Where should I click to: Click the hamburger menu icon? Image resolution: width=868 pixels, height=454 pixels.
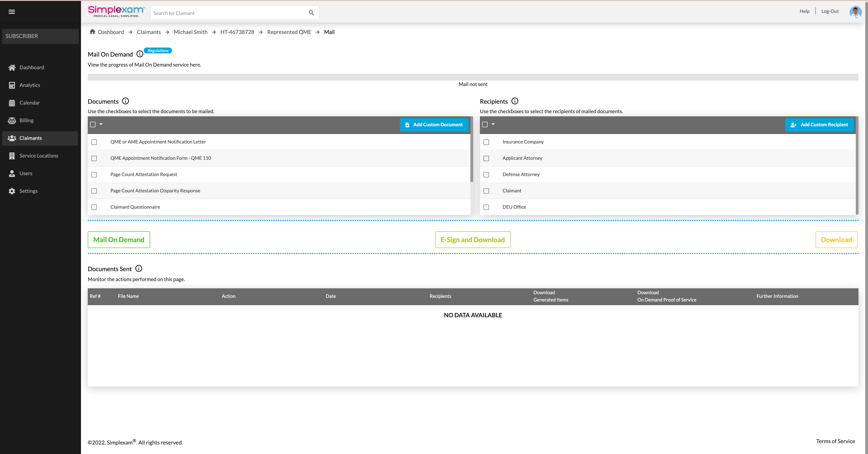click(12, 12)
